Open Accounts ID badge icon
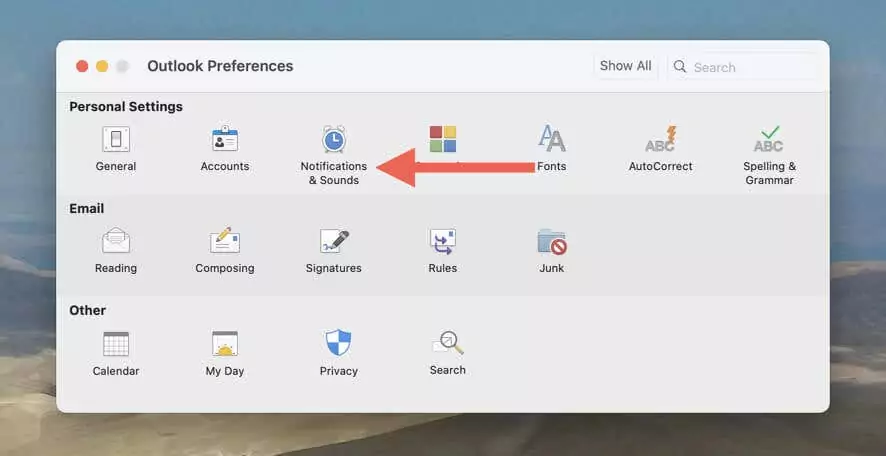 pyautogui.click(x=225, y=139)
